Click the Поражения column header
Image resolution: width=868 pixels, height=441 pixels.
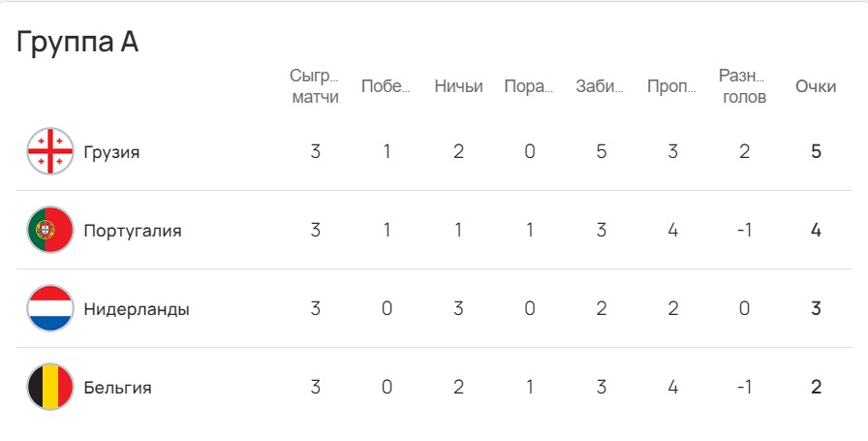[529, 86]
